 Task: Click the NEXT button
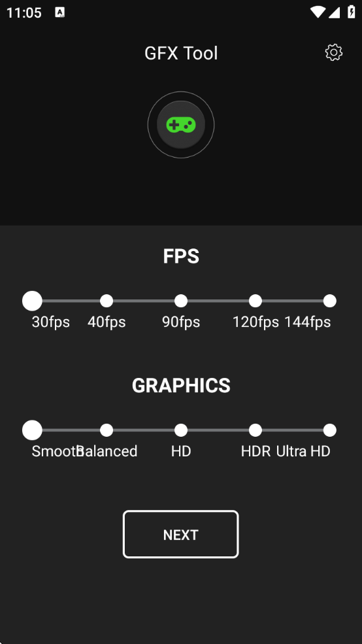tap(180, 534)
